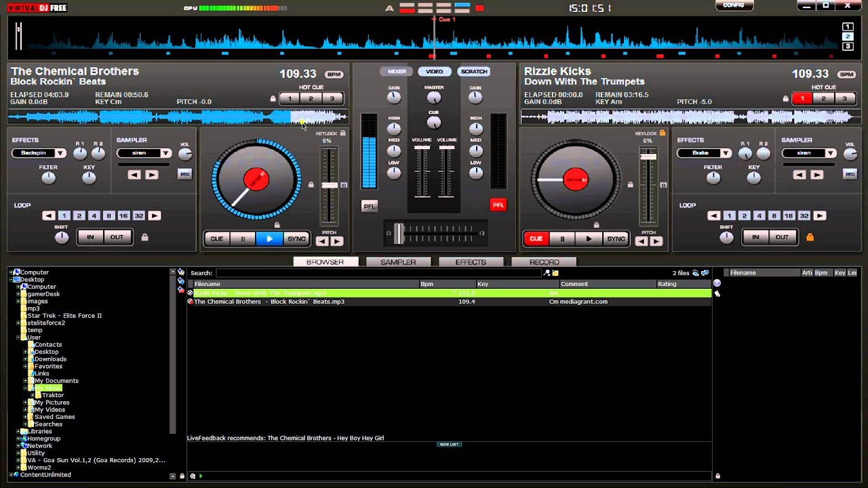Open left deck Backspin effect dropdown
The width and height of the screenshot is (868, 488).
click(39, 153)
